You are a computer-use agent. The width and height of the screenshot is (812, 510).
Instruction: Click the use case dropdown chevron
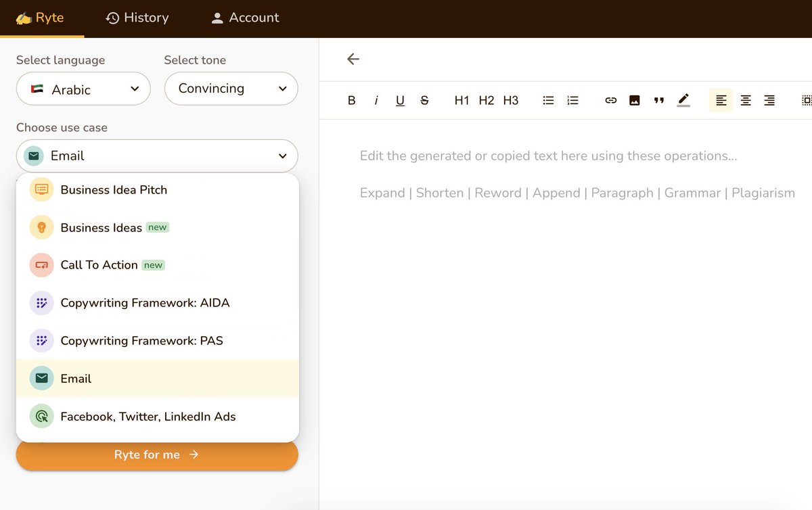283,156
